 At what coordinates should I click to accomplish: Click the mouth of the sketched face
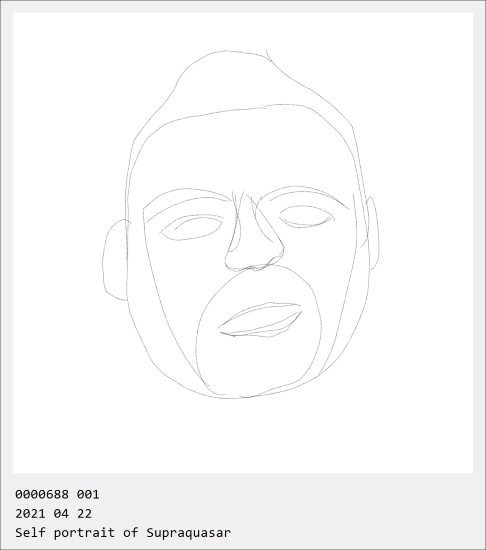tap(260, 320)
